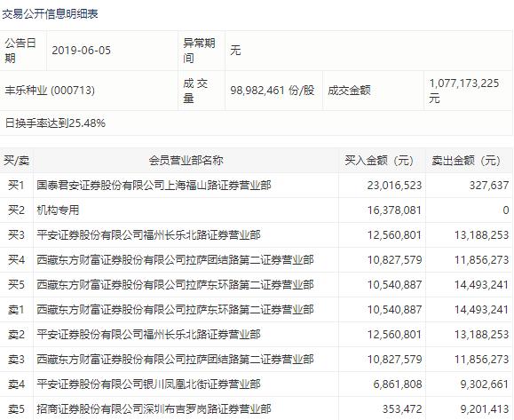Click 11,856,273 in the 卖3 row
514x420 pixels.
point(481,360)
